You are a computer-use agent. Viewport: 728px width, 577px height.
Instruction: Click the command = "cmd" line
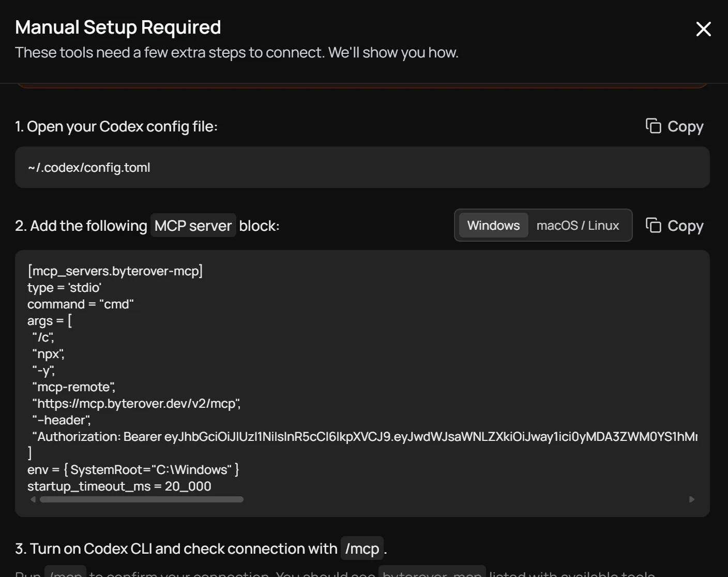click(x=80, y=304)
